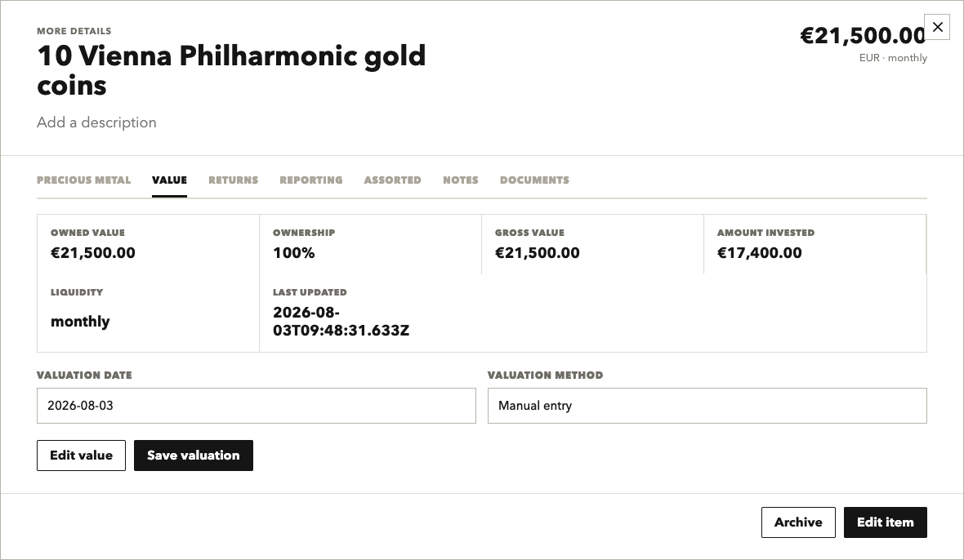This screenshot has height=560, width=964.
Task: Click the Valuation Date input field
Action: tap(257, 405)
